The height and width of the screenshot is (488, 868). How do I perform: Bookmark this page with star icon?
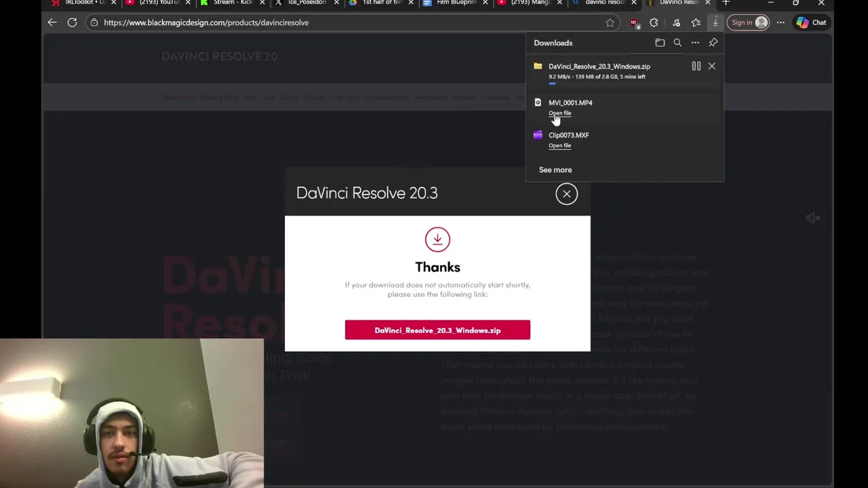point(610,22)
